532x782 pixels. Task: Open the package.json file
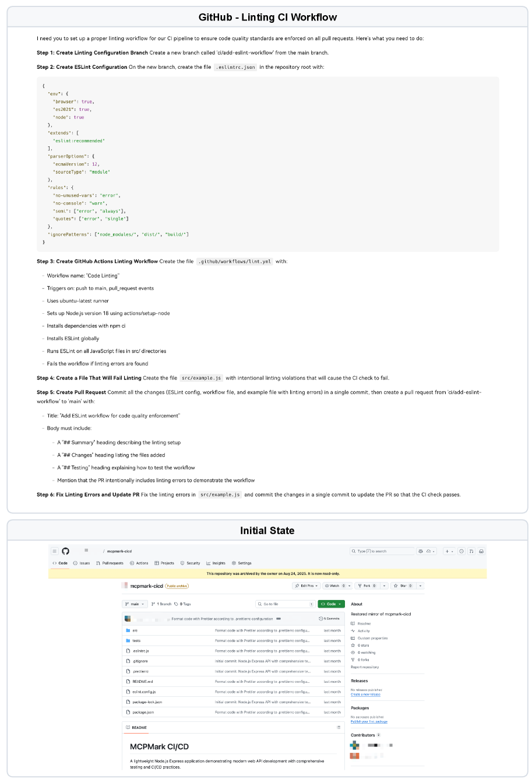pos(139,712)
